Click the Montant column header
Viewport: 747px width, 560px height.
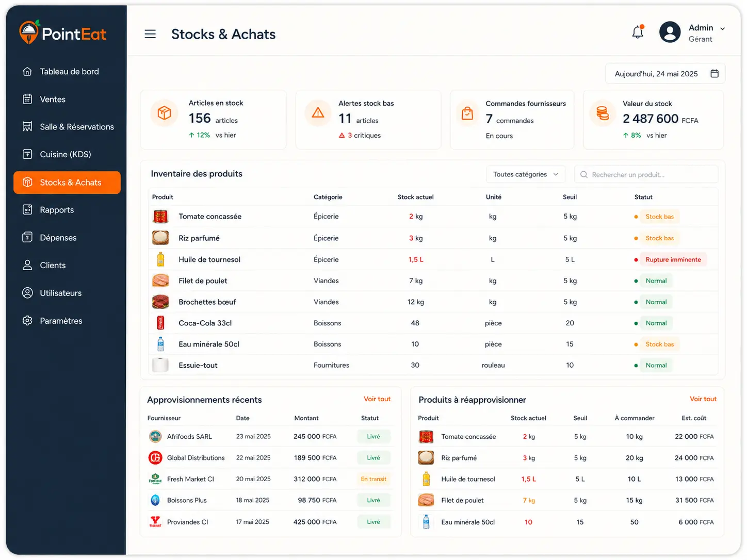point(306,418)
